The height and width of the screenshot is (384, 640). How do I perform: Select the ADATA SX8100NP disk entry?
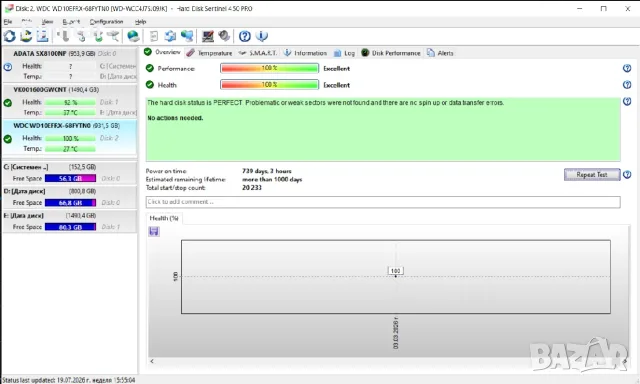[70, 64]
